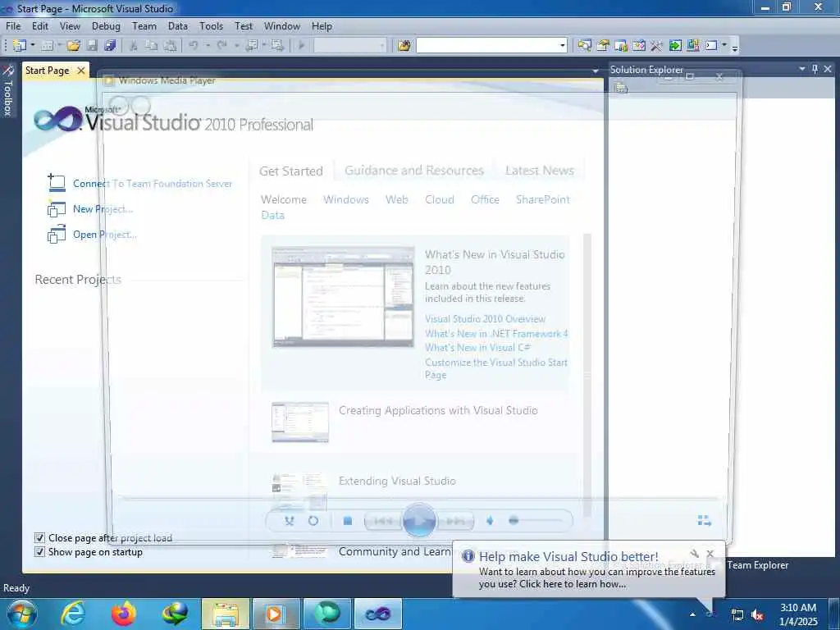The height and width of the screenshot is (630, 840).
Task: Expand the Undo history dropdown arrow
Action: click(207, 46)
